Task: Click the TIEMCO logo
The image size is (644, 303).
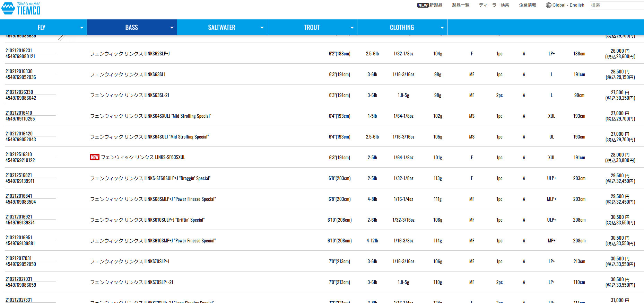Action: 21,9
